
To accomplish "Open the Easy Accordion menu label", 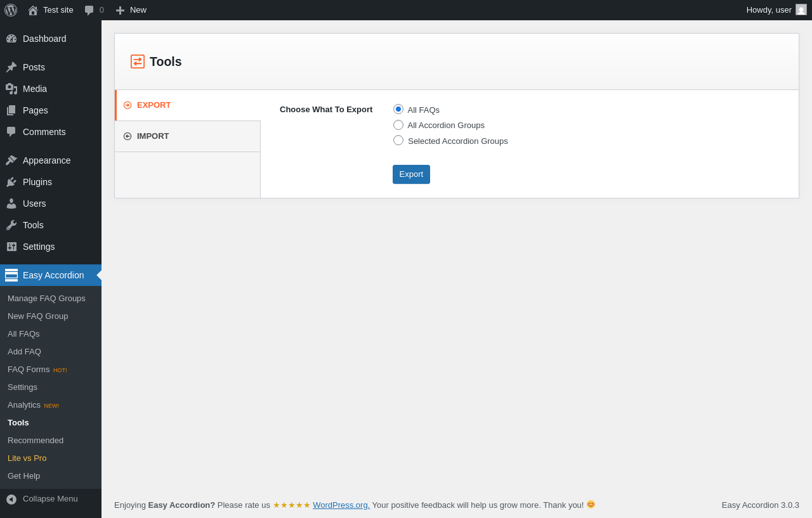I will 53,275.
